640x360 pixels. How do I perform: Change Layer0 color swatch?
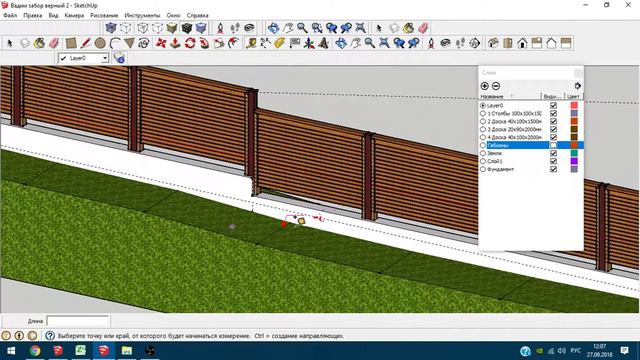pyautogui.click(x=574, y=105)
